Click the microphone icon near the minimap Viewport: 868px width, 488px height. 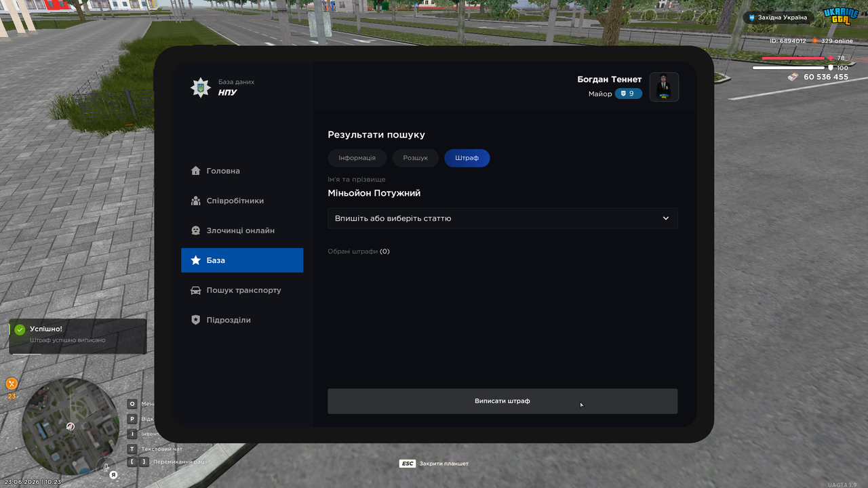coord(105,466)
